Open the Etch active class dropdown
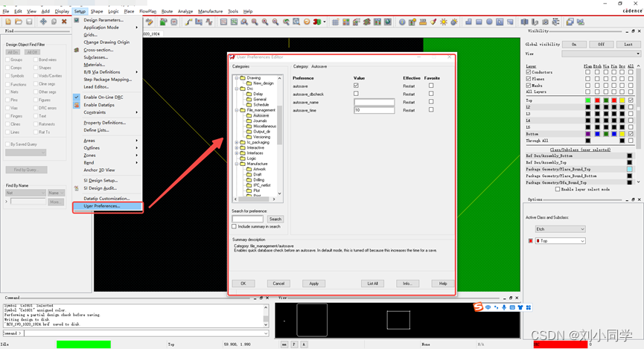 [561, 228]
